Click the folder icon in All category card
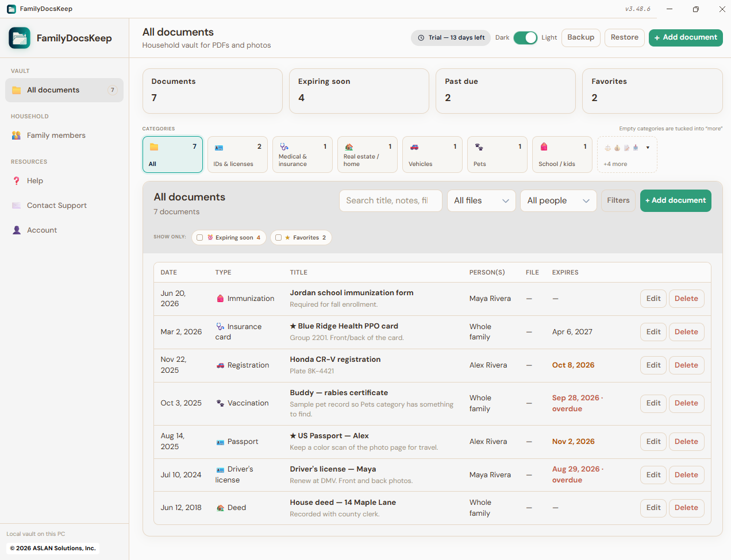Image resolution: width=731 pixels, height=560 pixels. (154, 147)
